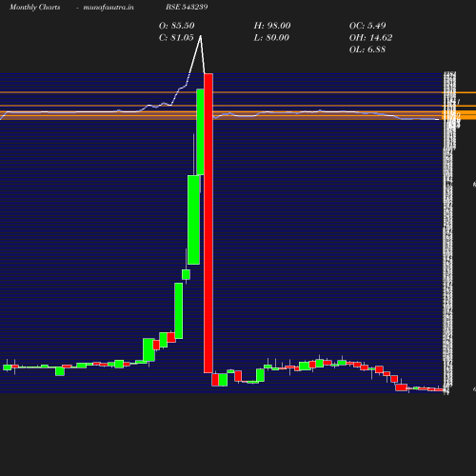476x476 pixels.
Task: Click the 'Monthly Charts' title text
Action: (x=35, y=8)
